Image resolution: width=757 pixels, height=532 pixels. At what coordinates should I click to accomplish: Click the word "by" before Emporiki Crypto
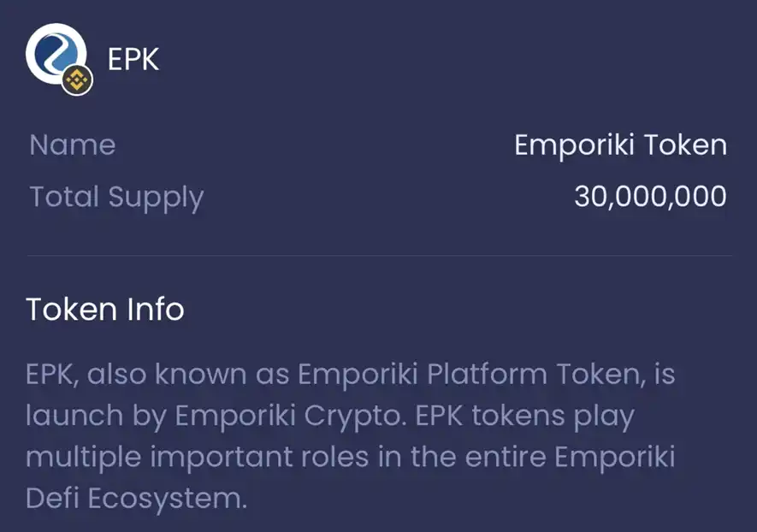[149, 416]
